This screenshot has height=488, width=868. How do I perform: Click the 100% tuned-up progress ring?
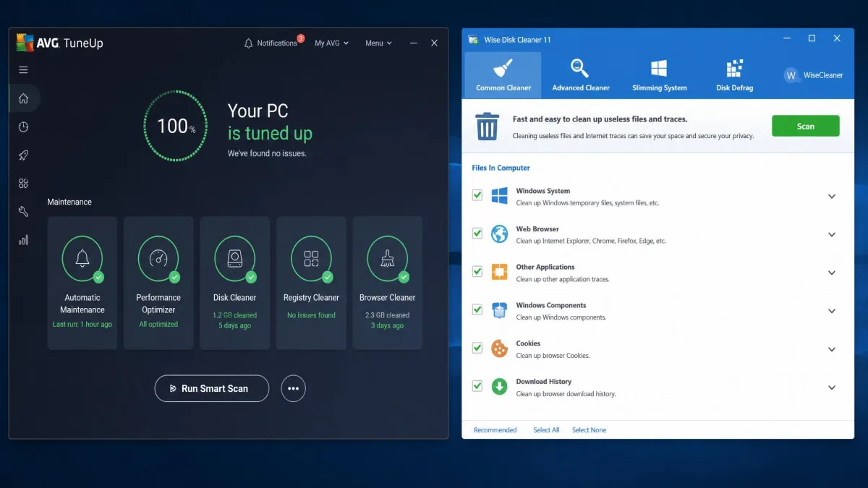click(x=176, y=126)
